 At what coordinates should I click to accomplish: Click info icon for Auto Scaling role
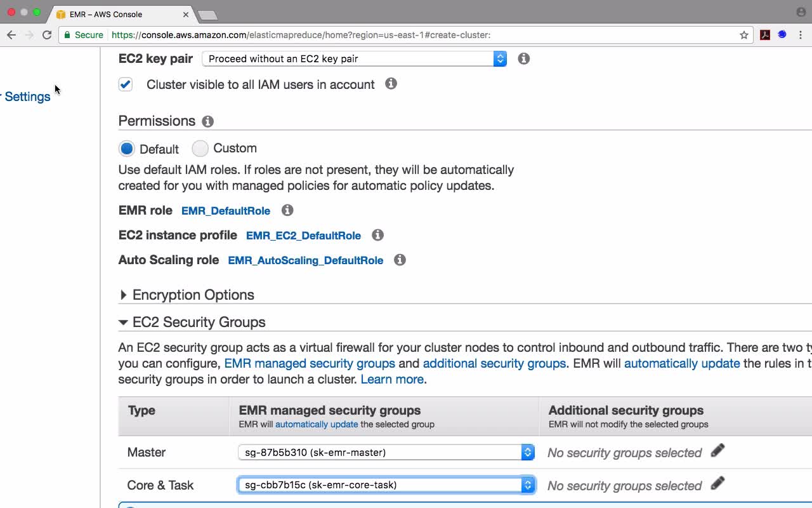pyautogui.click(x=400, y=260)
